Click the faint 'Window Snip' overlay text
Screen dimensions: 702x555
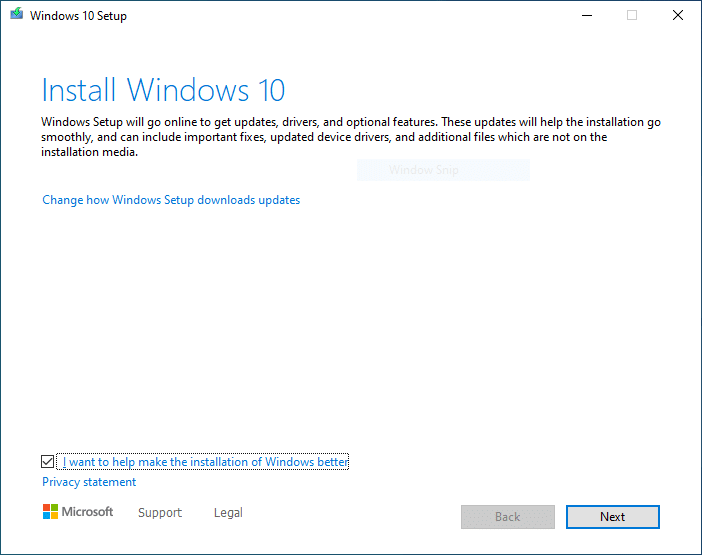pos(424,170)
